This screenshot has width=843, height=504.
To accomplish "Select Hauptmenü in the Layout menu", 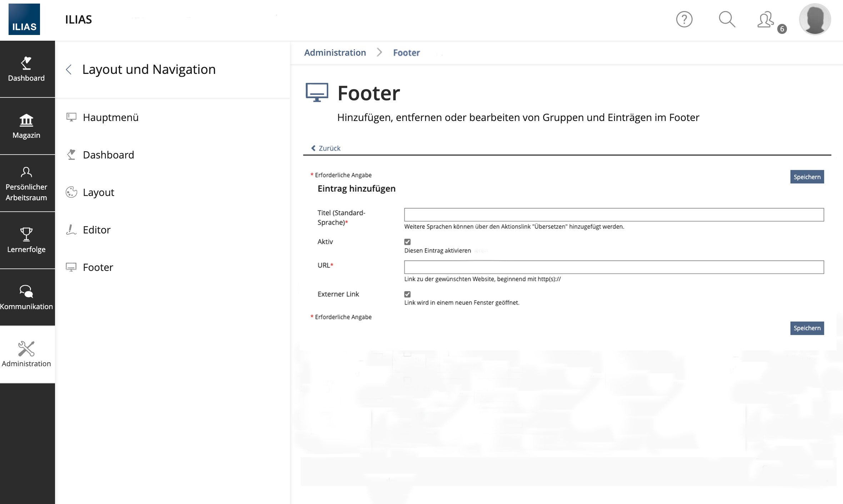I will tap(110, 117).
